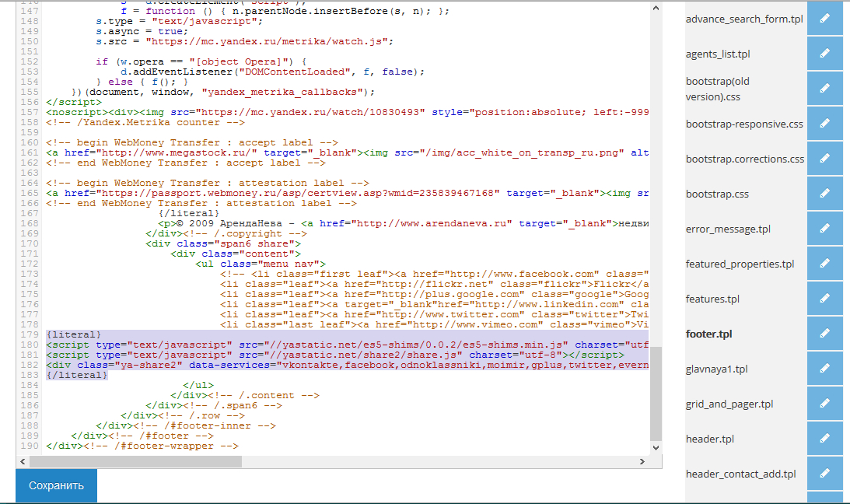Click pencil icon beside error_message.tpl
This screenshot has width=850, height=504.
coord(824,229)
